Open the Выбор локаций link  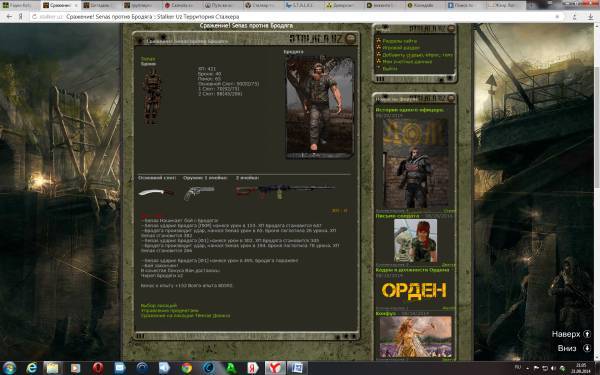(159, 305)
